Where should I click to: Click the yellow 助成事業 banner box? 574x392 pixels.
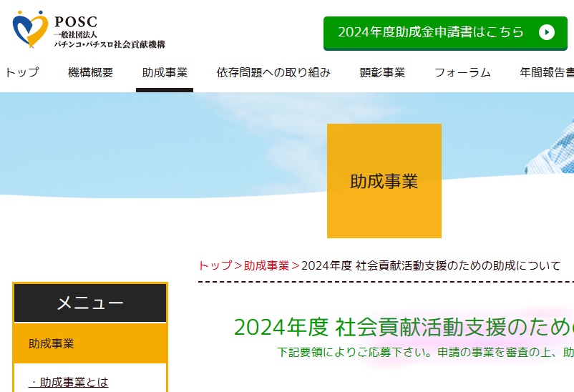click(384, 181)
